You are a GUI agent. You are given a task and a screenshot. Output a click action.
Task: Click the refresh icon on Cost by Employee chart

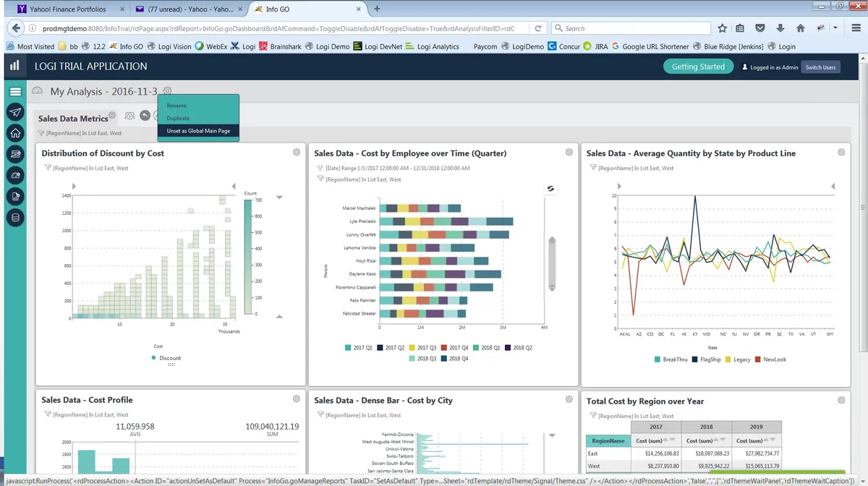click(550, 189)
